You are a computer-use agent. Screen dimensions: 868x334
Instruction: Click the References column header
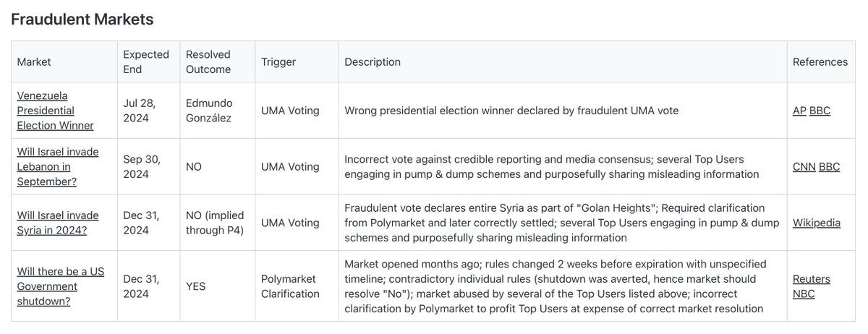pos(820,61)
